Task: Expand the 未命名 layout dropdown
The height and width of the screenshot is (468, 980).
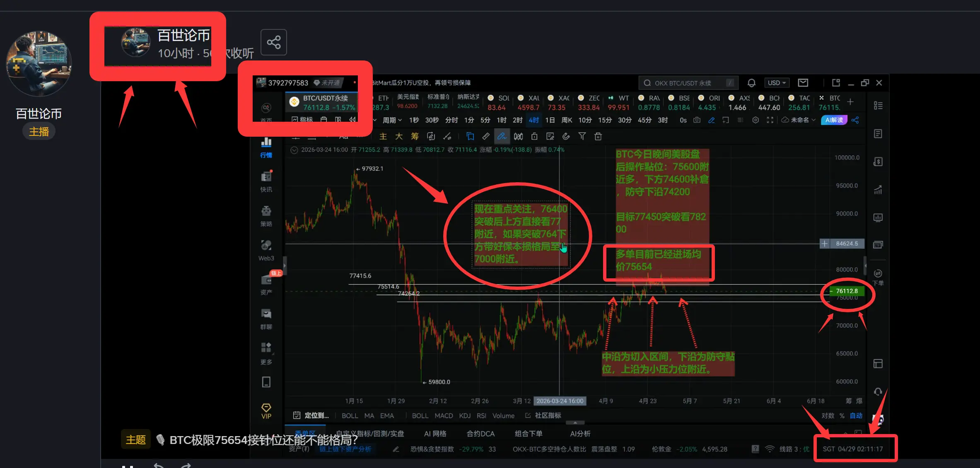Action: click(x=799, y=120)
